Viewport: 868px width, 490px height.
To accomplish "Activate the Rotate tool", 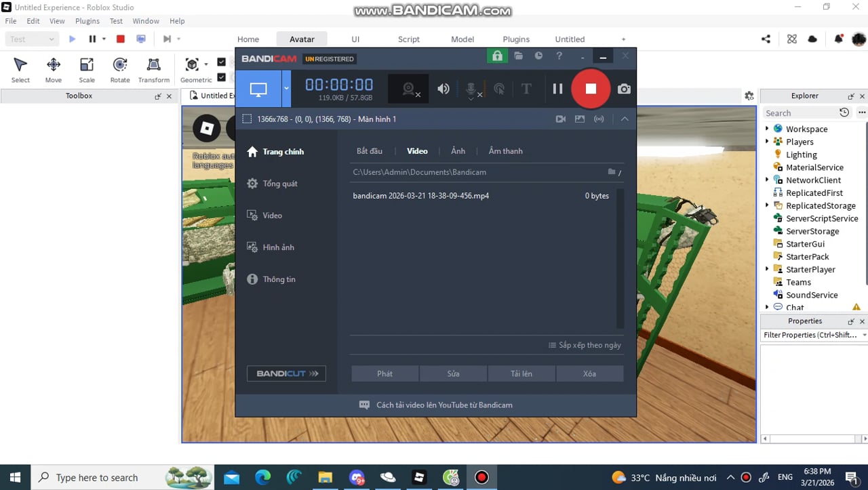I will (120, 70).
